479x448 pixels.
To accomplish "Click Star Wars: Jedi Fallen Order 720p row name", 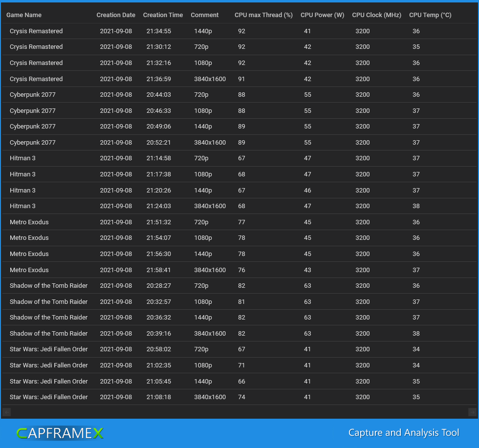I will (48, 349).
